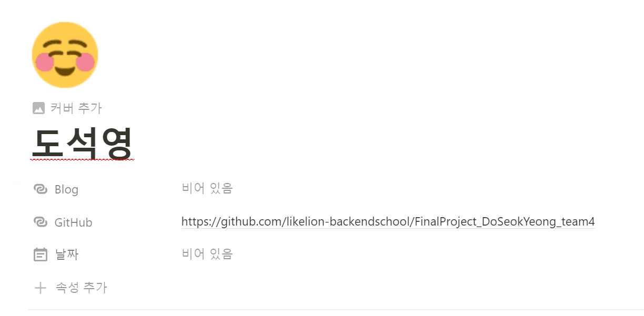The height and width of the screenshot is (316, 644).
Task: Click the empty 비어 있음 Blog value
Action: coord(207,188)
